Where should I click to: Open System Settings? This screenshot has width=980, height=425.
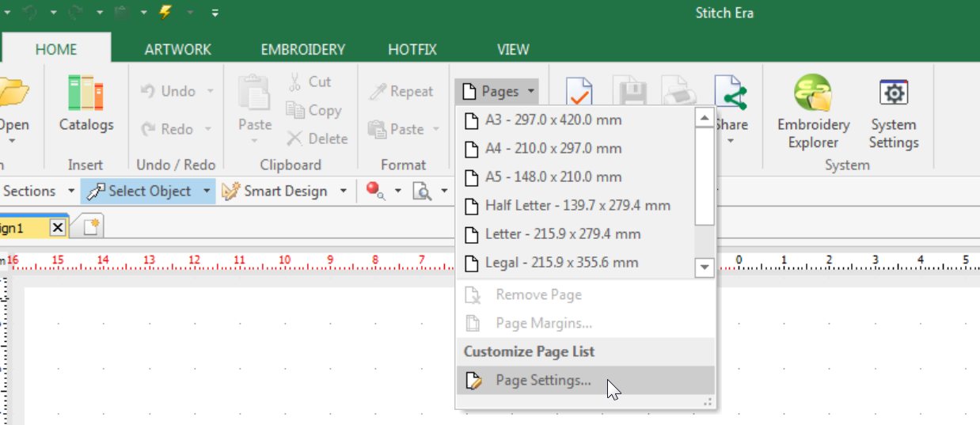tap(894, 111)
